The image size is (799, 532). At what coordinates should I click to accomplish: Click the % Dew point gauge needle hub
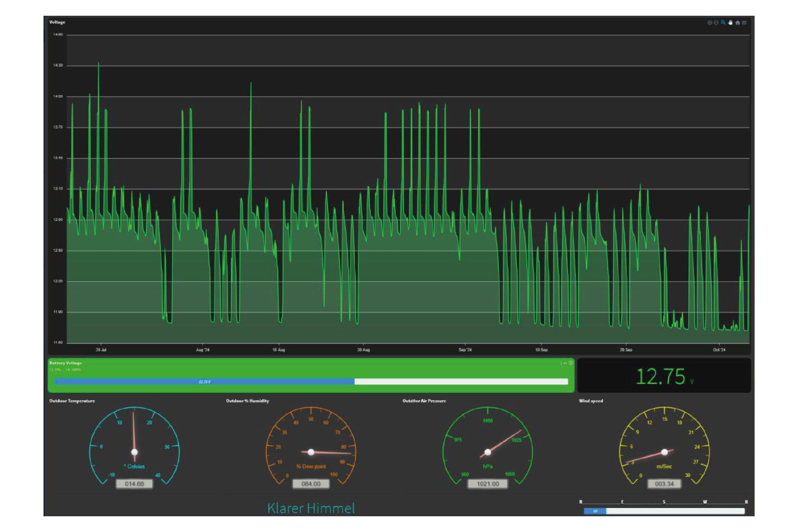click(311, 452)
